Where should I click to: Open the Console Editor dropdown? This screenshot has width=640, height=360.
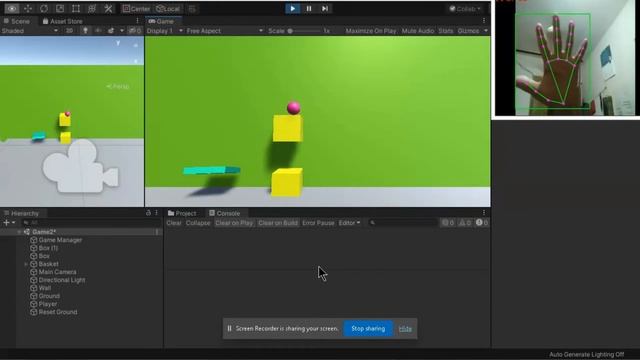click(x=349, y=223)
